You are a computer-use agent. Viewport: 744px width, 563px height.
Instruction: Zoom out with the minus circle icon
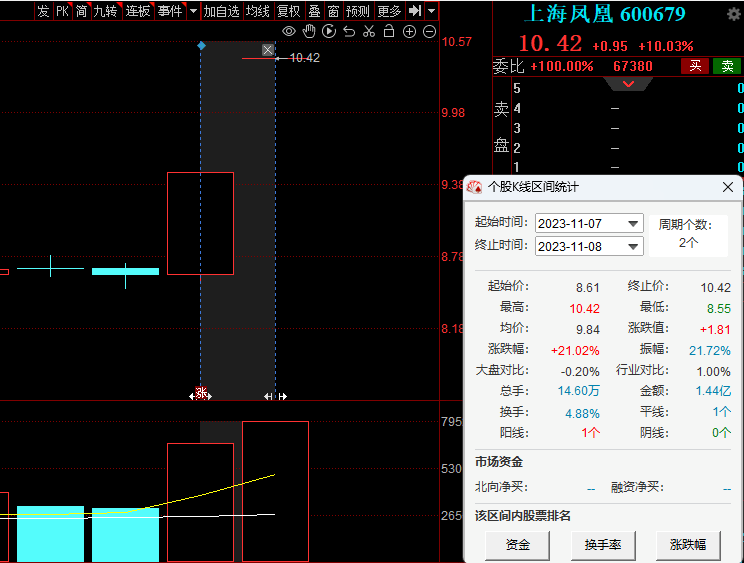point(429,32)
